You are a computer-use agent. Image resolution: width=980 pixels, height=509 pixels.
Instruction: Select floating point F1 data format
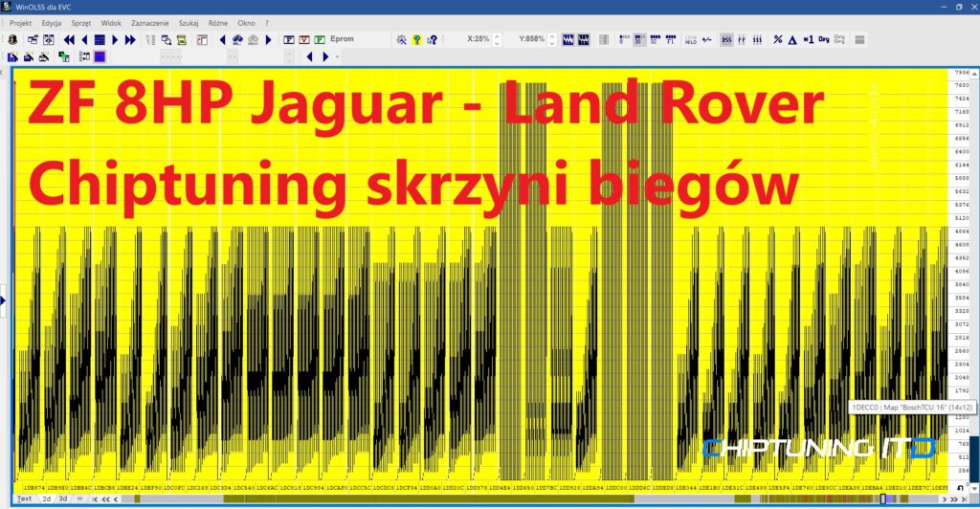(671, 39)
